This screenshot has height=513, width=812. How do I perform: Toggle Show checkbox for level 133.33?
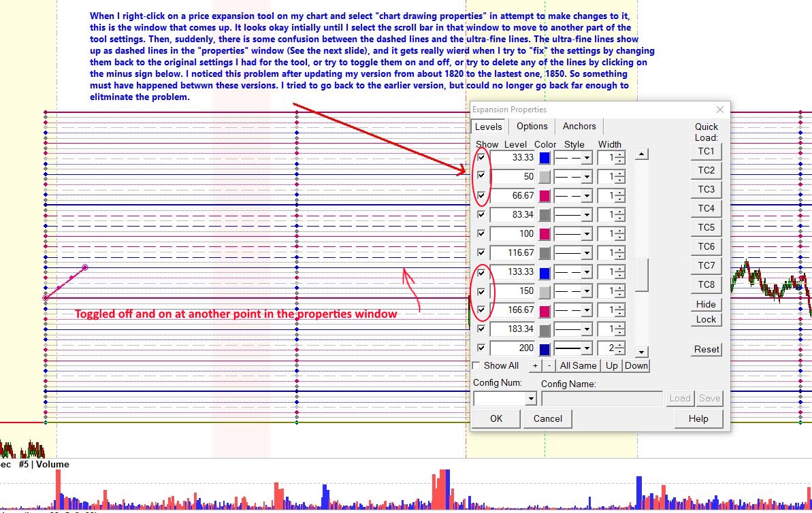pos(481,271)
